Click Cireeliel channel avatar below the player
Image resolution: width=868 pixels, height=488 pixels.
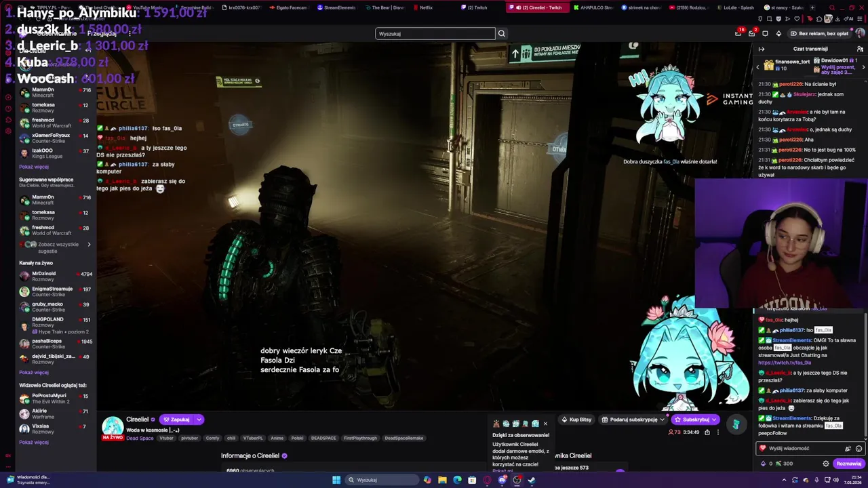113,426
